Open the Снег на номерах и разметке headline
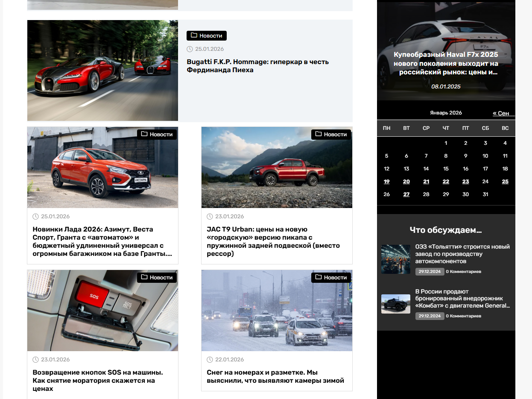This screenshot has width=532, height=399. 275,376
